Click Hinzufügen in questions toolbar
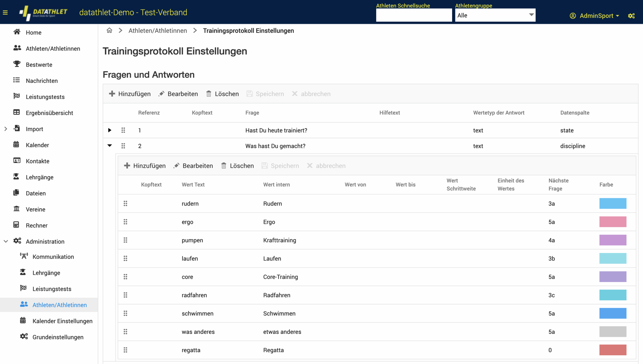 coord(130,94)
